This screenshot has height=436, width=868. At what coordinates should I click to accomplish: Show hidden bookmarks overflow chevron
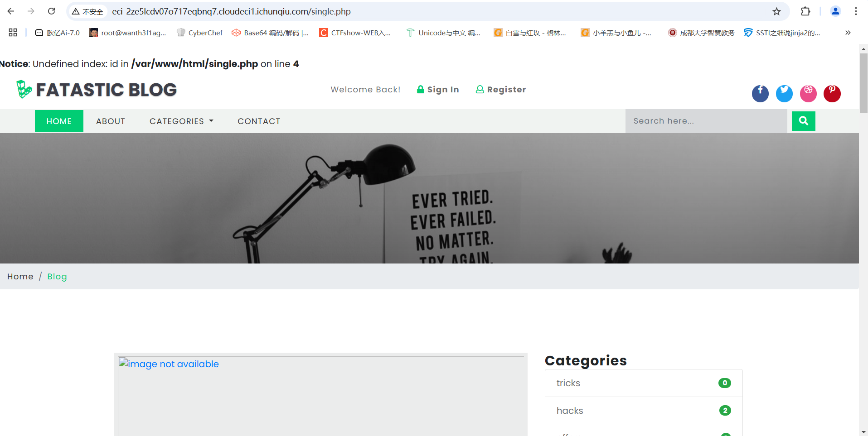point(848,33)
